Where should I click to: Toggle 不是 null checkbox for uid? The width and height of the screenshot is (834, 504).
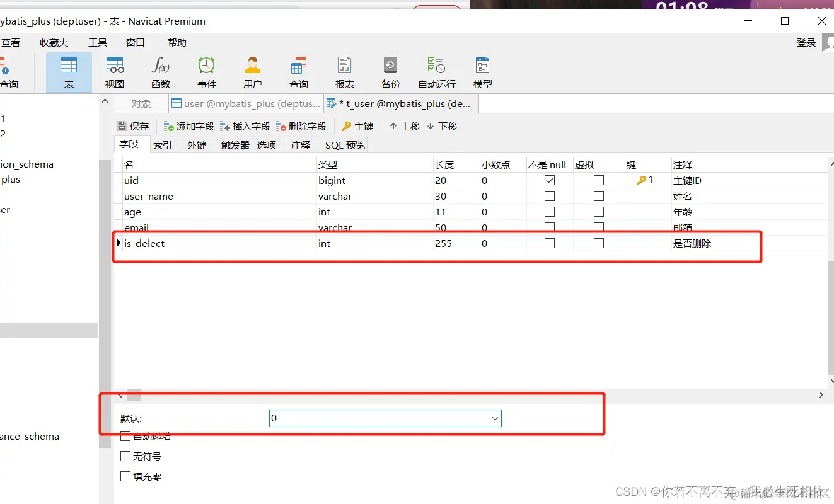[x=550, y=180]
